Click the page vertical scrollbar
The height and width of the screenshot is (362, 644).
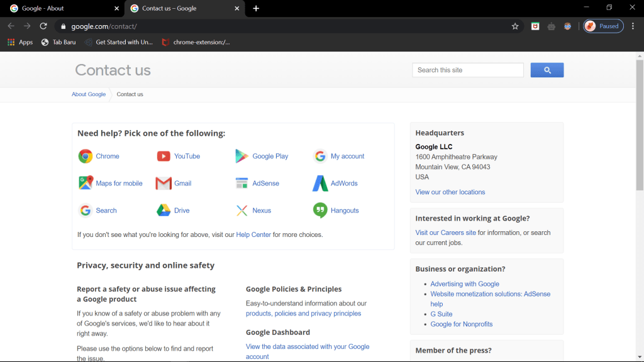[640, 126]
